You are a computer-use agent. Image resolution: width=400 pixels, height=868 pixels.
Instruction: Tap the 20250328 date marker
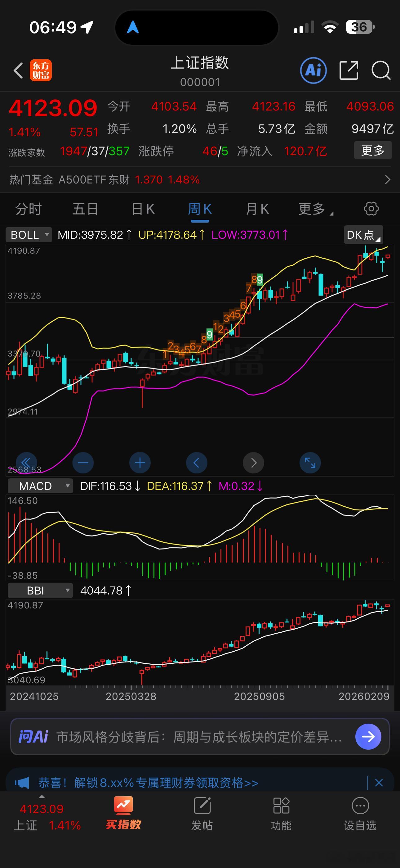tap(131, 696)
